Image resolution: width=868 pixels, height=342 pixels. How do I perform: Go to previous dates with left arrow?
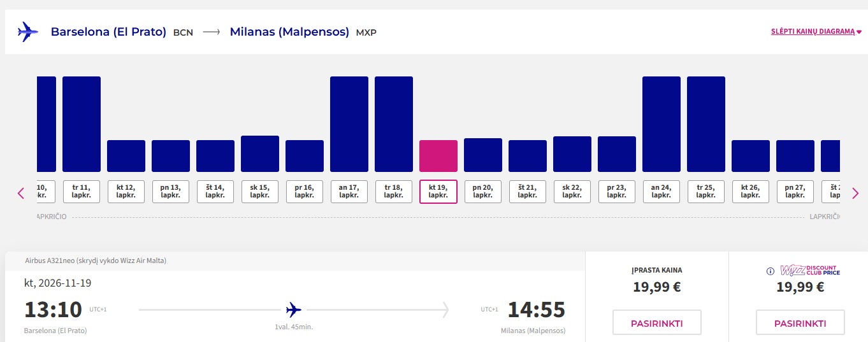click(21, 193)
